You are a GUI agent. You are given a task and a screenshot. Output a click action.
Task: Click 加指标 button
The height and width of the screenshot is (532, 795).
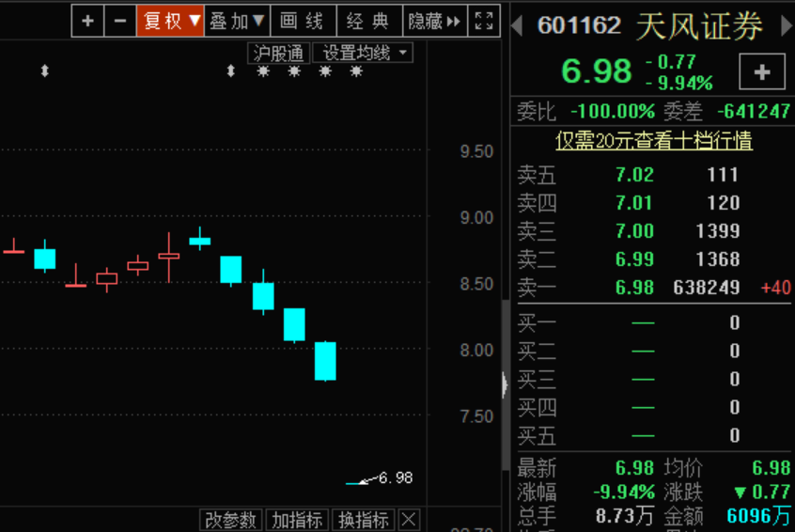click(x=297, y=520)
